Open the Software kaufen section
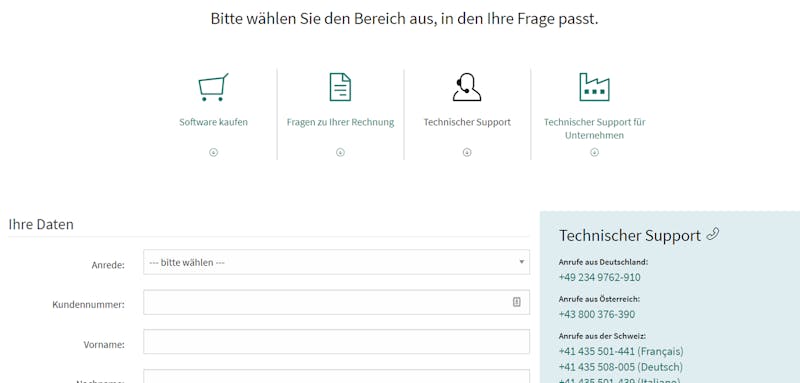This screenshot has width=800, height=383. point(213,122)
